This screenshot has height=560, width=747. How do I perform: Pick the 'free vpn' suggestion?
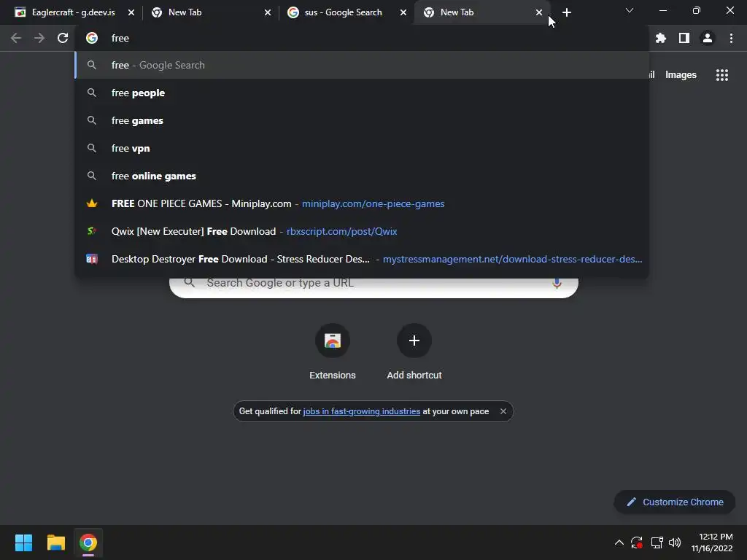coord(362,148)
